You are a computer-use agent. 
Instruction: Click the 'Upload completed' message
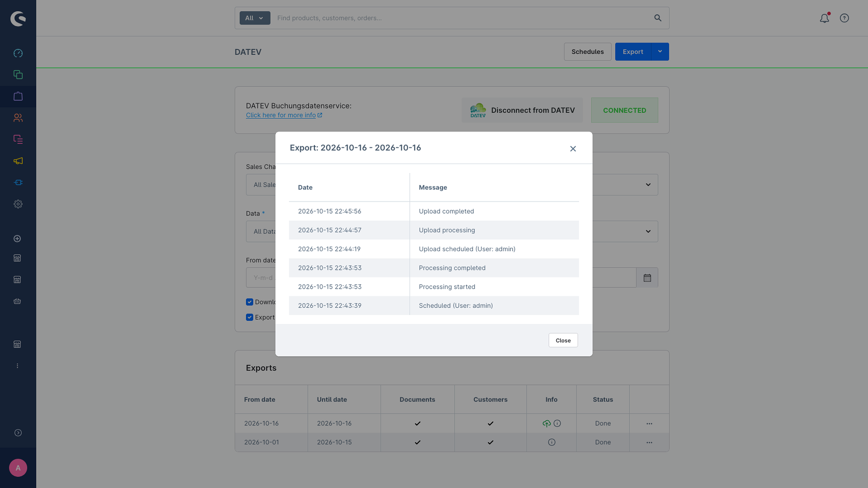point(446,211)
